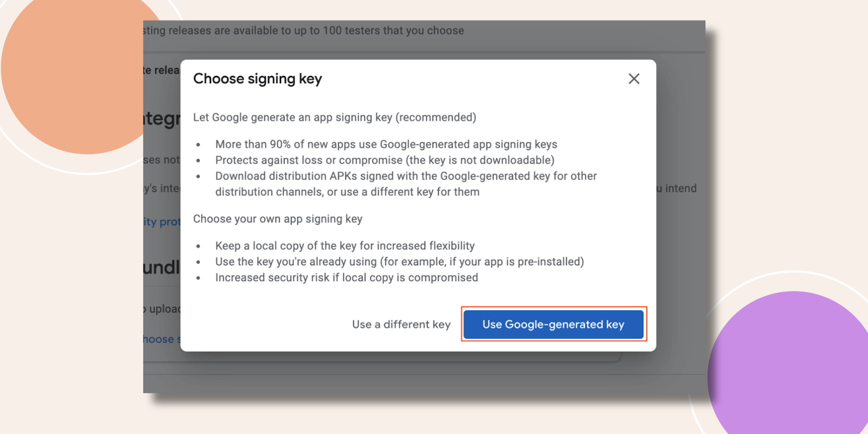Image resolution: width=868 pixels, height=434 pixels.
Task: Click the Use the key you're already using bullet
Action: coord(400,261)
